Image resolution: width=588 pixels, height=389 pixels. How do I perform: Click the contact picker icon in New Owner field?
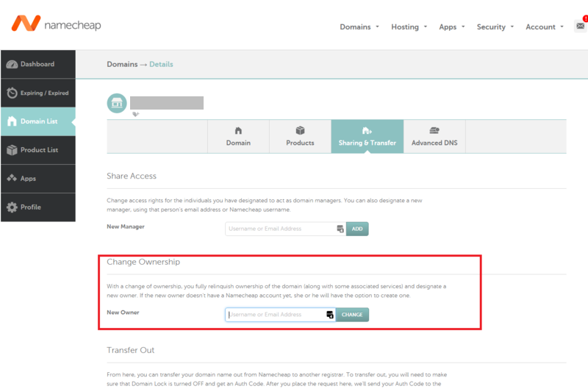pos(330,315)
